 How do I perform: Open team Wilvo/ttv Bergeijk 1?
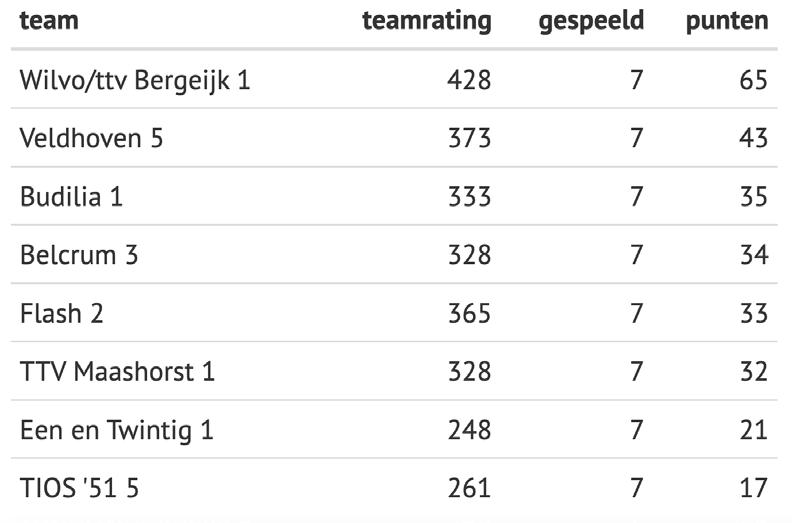(x=135, y=80)
